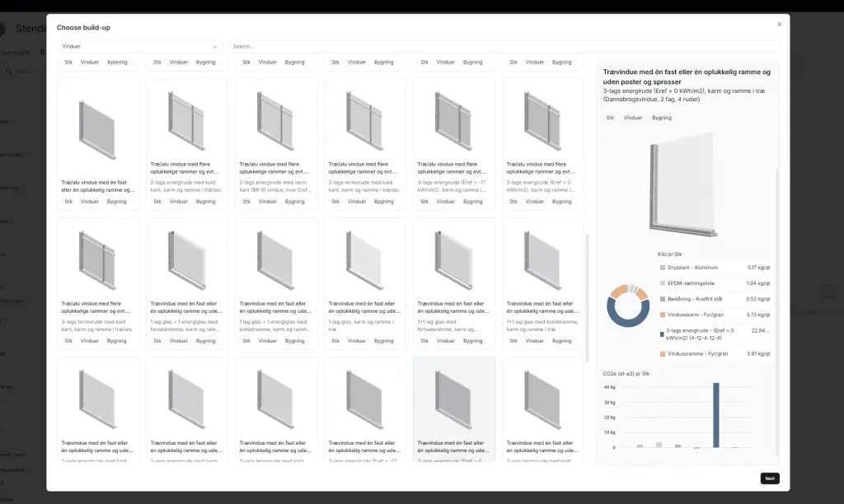
Task: Open the Vinduer category dropdown
Action: 140,47
